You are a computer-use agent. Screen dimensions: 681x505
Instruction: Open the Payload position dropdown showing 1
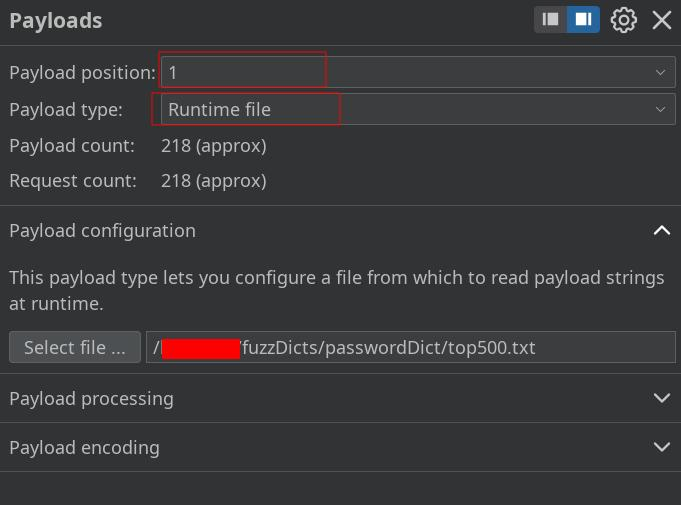(x=400, y=72)
